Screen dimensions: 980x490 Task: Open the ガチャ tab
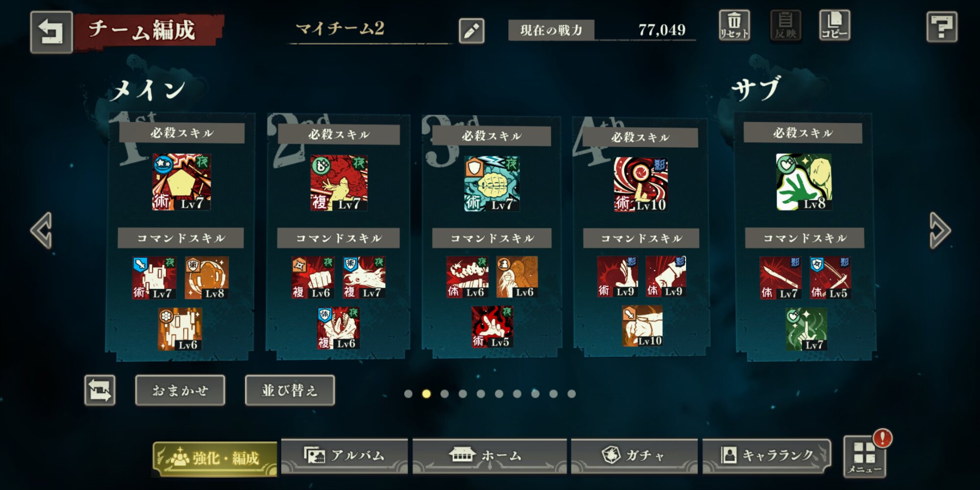(634, 456)
